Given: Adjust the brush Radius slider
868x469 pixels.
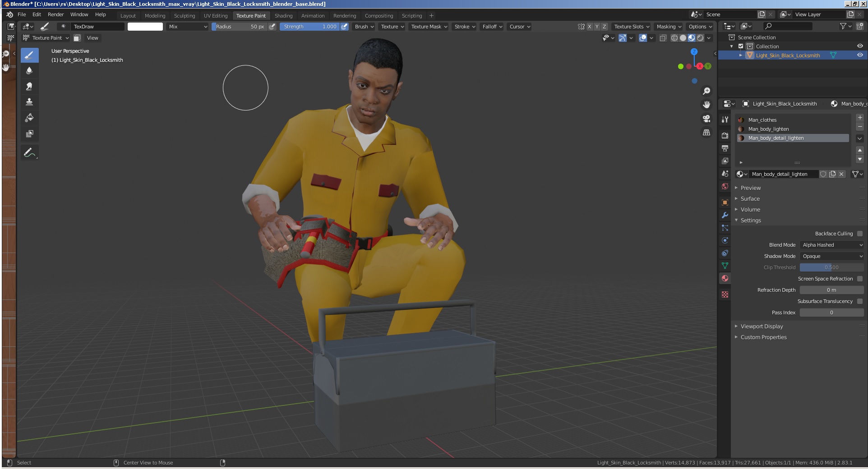Looking at the screenshot, I should [x=240, y=27].
